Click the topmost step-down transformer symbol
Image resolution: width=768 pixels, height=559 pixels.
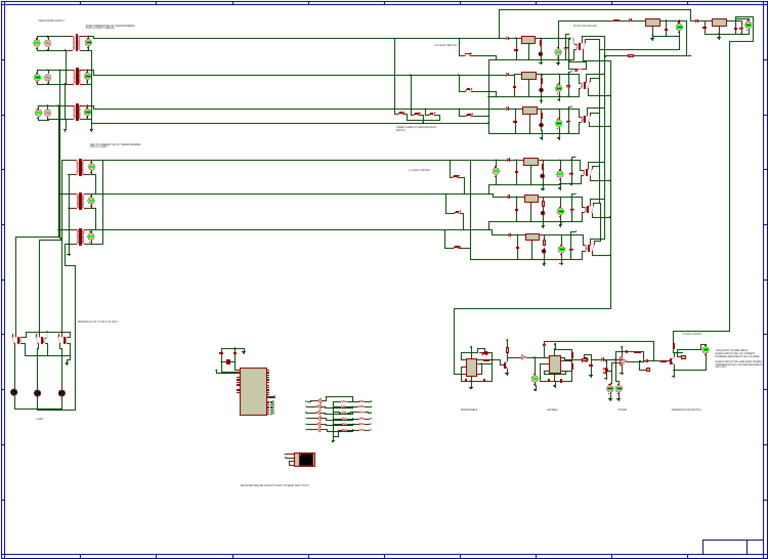pyautogui.click(x=76, y=43)
